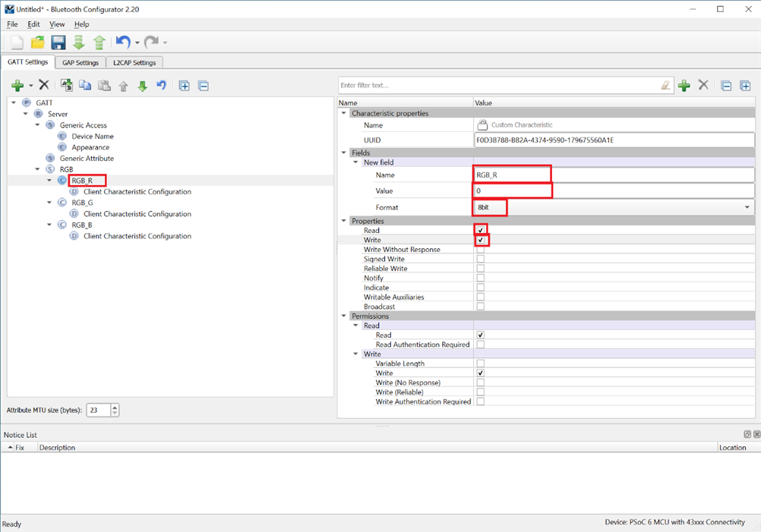The height and width of the screenshot is (532, 761).
Task: Expand all tree nodes in GATT panel
Action: click(x=184, y=86)
